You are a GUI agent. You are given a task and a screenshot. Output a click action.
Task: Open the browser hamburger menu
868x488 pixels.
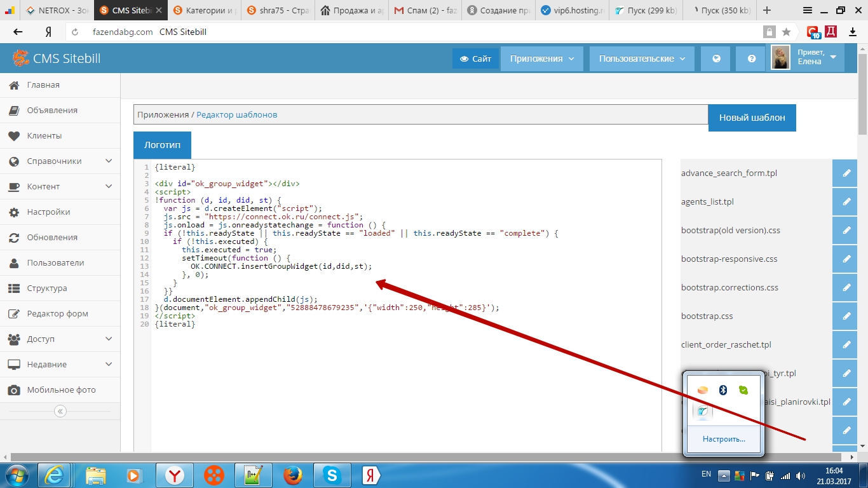[807, 10]
